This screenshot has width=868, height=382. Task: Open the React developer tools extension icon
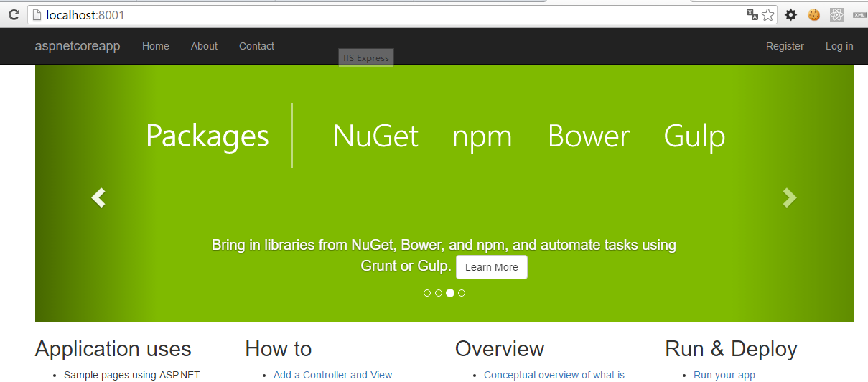[836, 14]
